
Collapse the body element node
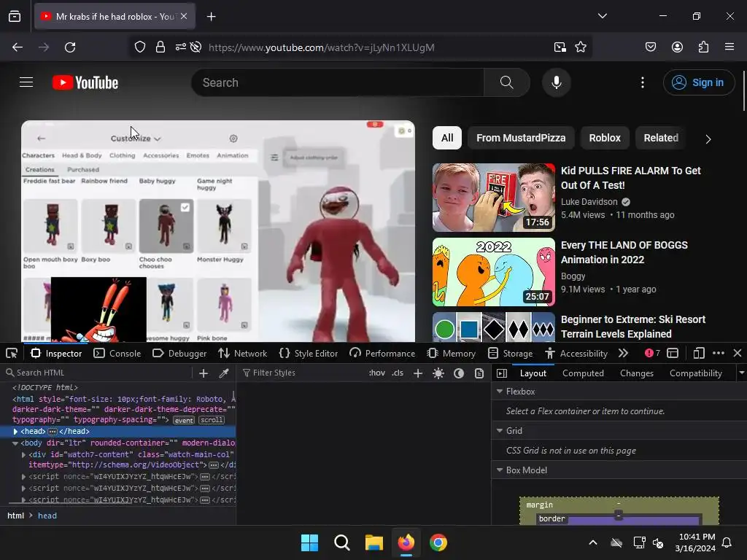click(x=15, y=443)
